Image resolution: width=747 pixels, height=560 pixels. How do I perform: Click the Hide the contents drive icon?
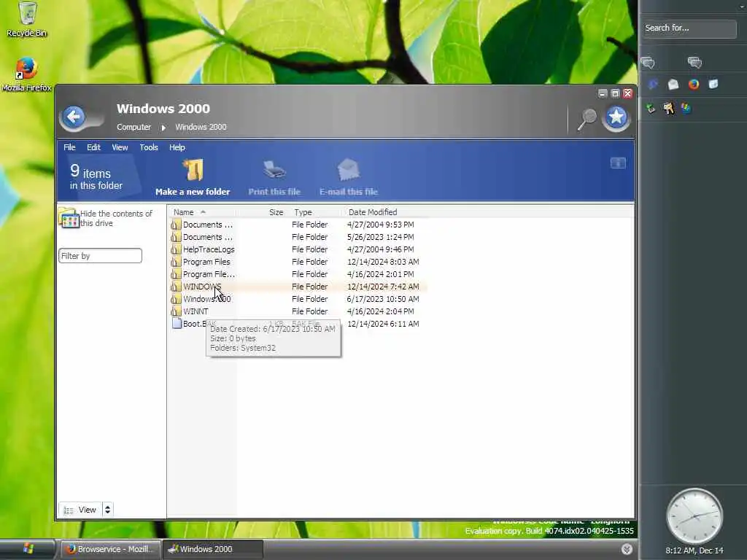tap(69, 218)
